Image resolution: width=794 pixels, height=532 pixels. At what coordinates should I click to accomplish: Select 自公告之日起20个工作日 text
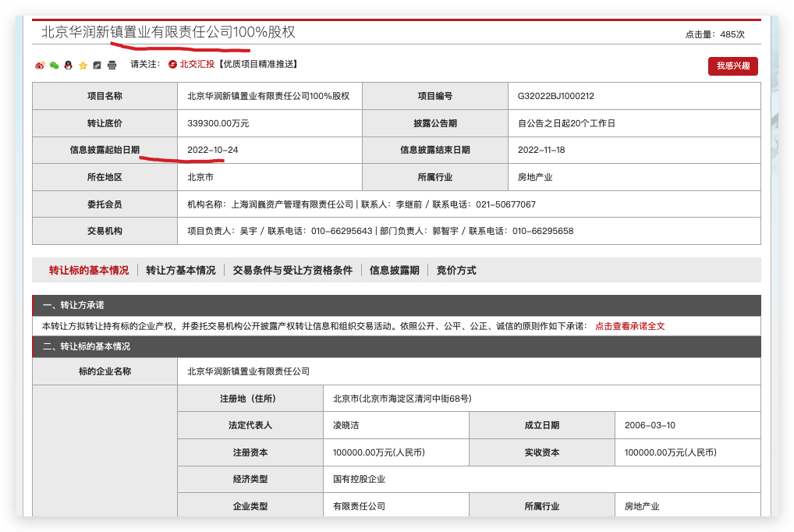pyautogui.click(x=566, y=123)
